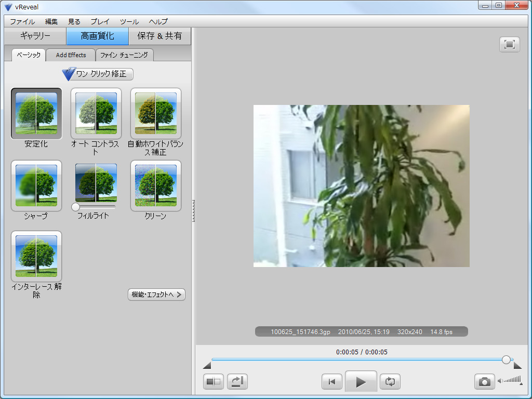Open 機能・エフェクトへ for more effects
Screen dimensions: 532x399
(x=156, y=294)
